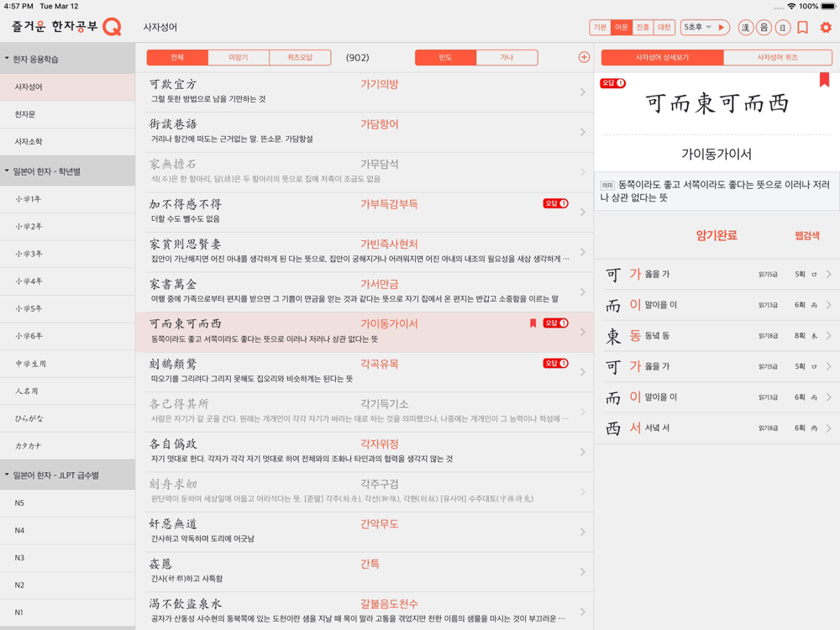
Task: Select the 渴不飲盜泉水 entry
Action: (x=365, y=612)
